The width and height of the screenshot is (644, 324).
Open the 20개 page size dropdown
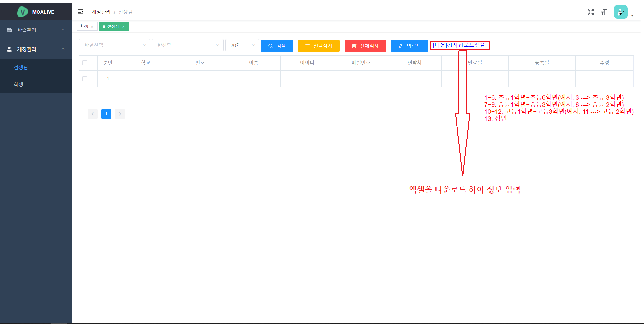(242, 45)
